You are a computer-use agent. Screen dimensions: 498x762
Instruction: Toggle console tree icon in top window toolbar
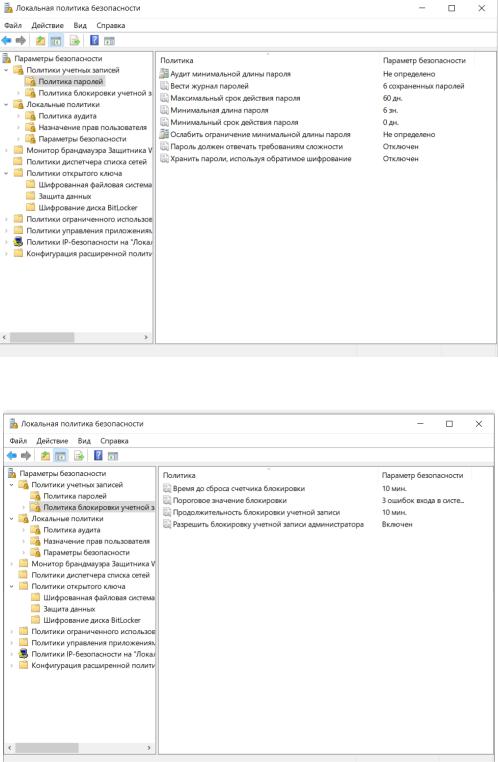(x=56, y=41)
